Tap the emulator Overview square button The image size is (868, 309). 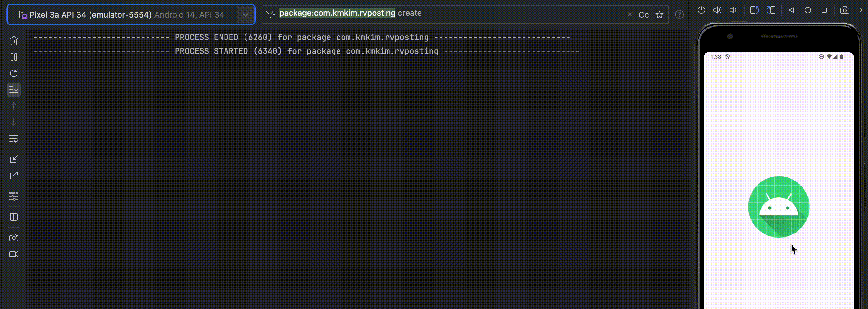pyautogui.click(x=824, y=10)
